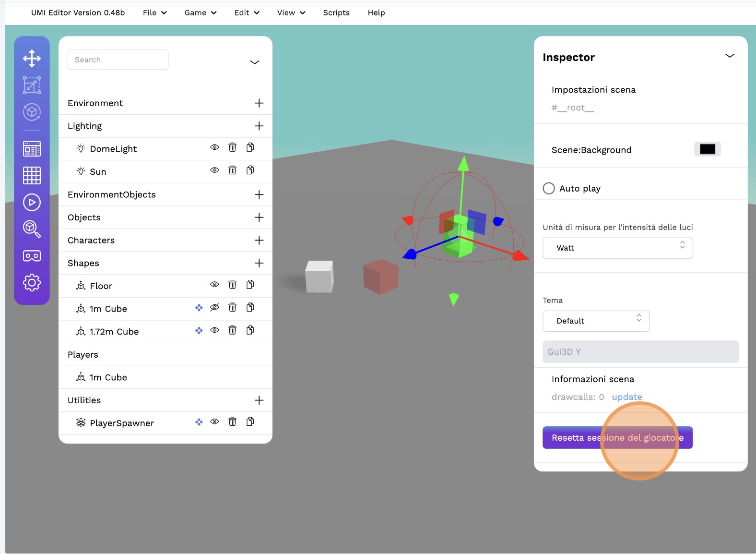
Task: Open the Scripts menu item
Action: (x=336, y=13)
